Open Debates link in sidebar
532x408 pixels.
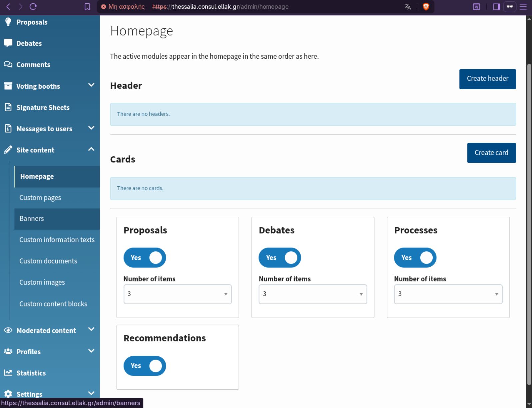(x=29, y=43)
